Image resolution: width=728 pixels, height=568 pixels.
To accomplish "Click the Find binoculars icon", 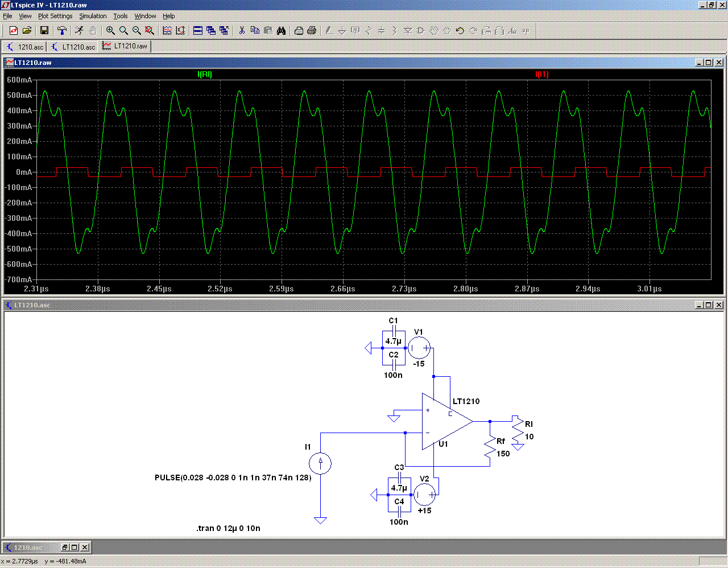I will pos(281,31).
